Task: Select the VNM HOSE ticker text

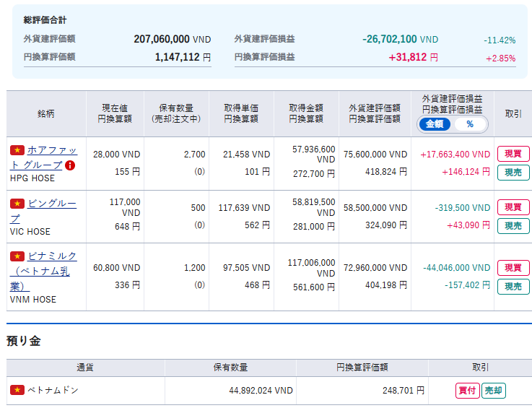Action: pyautogui.click(x=33, y=300)
